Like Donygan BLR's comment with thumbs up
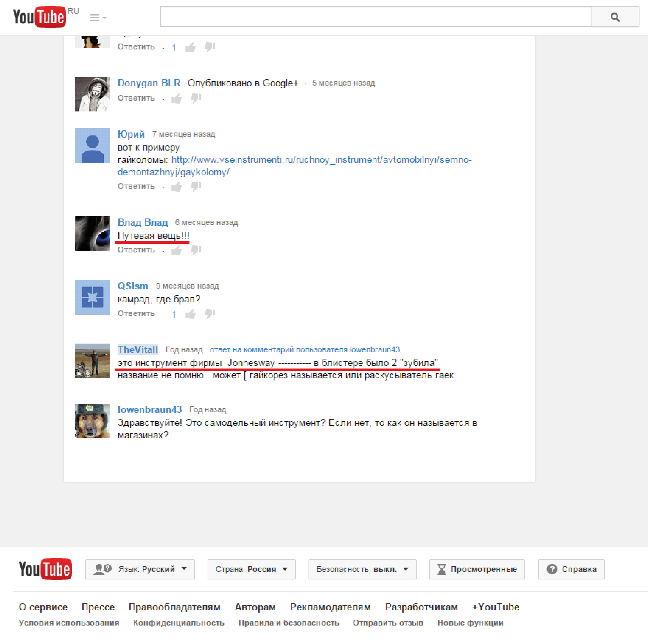Screen dimensions: 648x644 (176, 99)
